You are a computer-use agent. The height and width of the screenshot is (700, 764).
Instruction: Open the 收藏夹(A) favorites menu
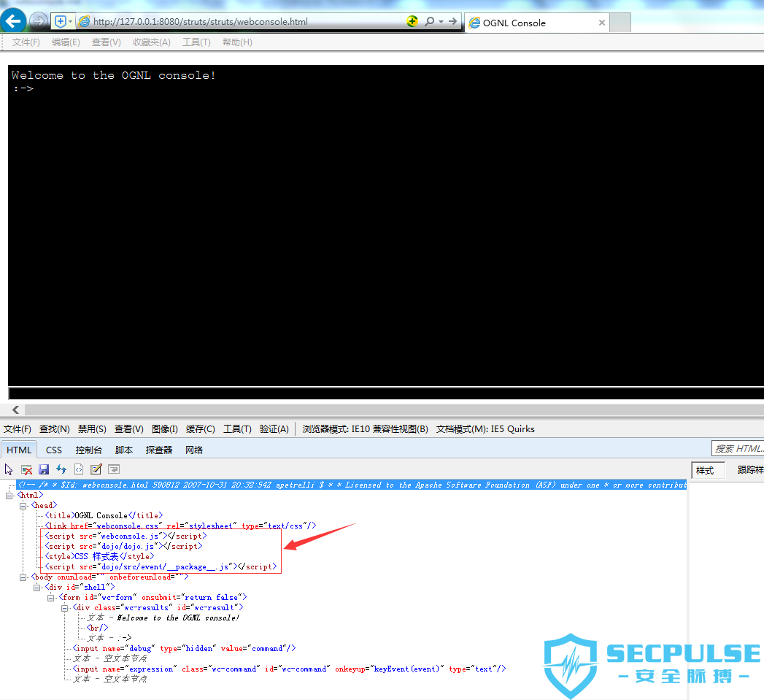click(152, 42)
